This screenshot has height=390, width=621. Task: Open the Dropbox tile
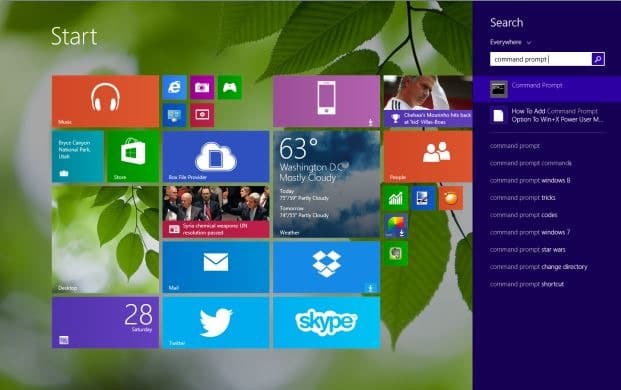[326, 267]
